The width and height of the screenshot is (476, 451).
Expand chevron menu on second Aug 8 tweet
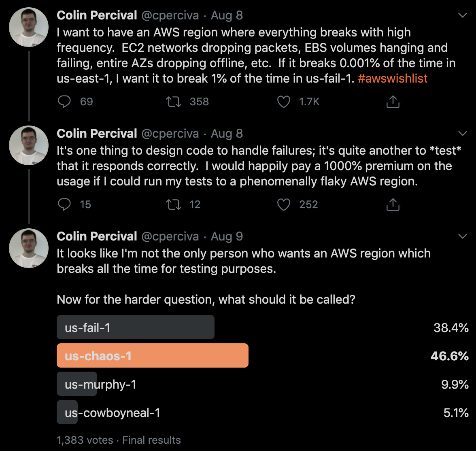click(x=462, y=133)
